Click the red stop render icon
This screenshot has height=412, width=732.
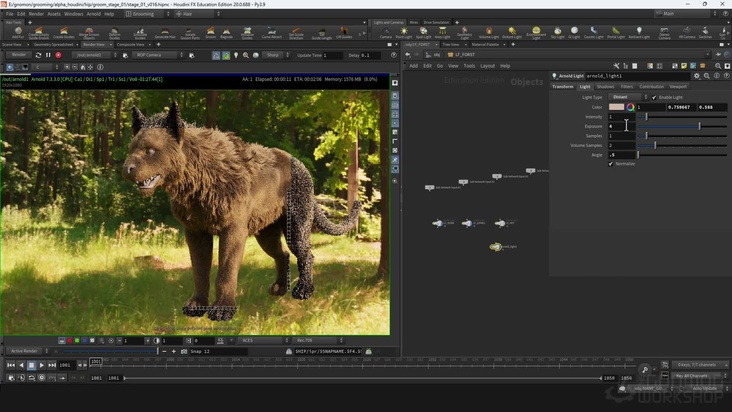click(58, 55)
